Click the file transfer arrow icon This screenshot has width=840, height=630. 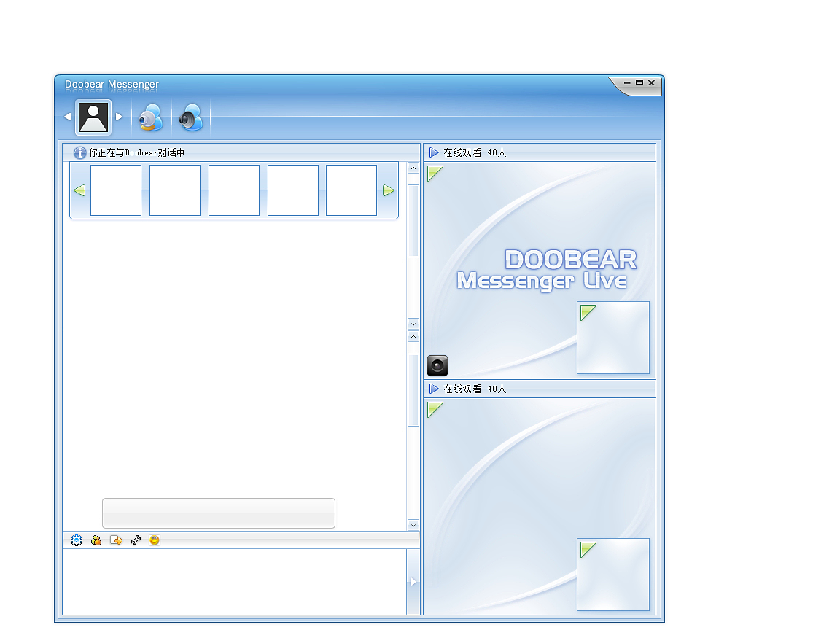pos(116,540)
